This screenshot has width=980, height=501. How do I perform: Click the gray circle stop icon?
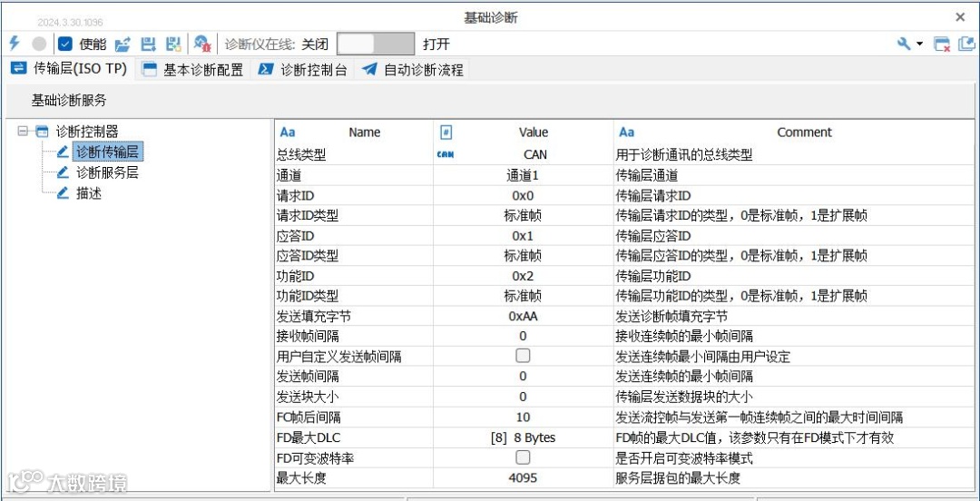(39, 44)
